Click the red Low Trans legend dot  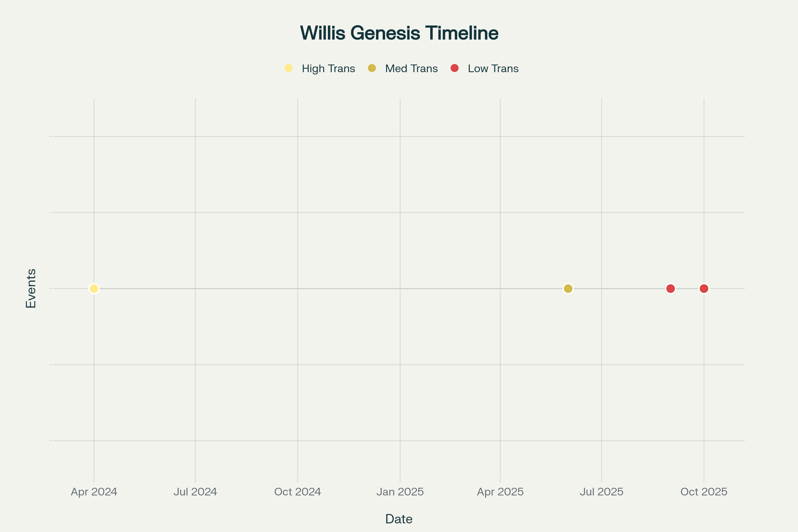point(455,68)
